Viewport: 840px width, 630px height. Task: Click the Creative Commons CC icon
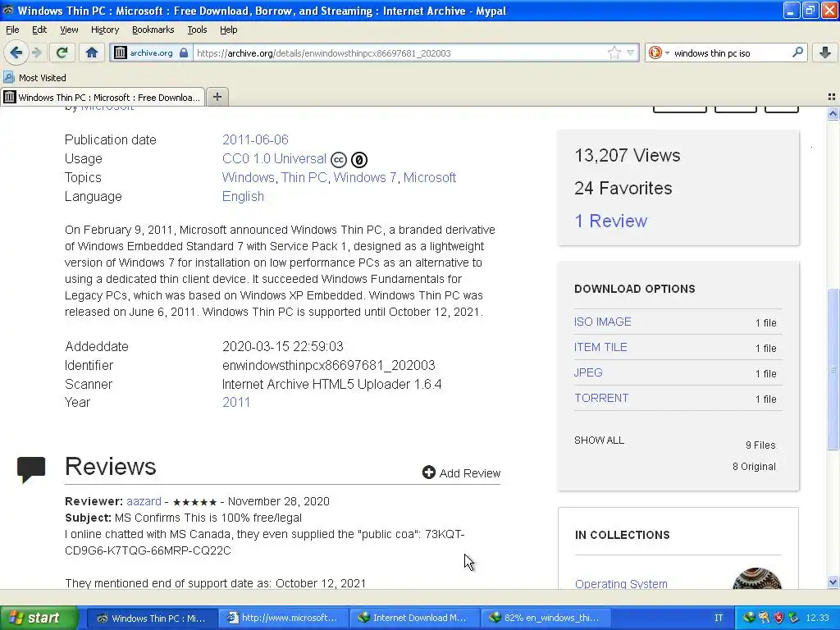click(x=339, y=160)
